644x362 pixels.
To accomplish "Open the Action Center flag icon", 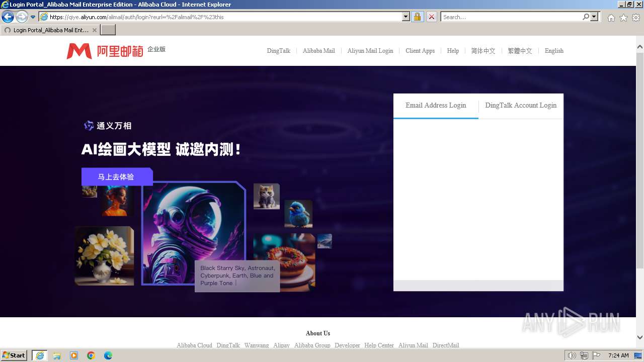I will tap(596, 355).
